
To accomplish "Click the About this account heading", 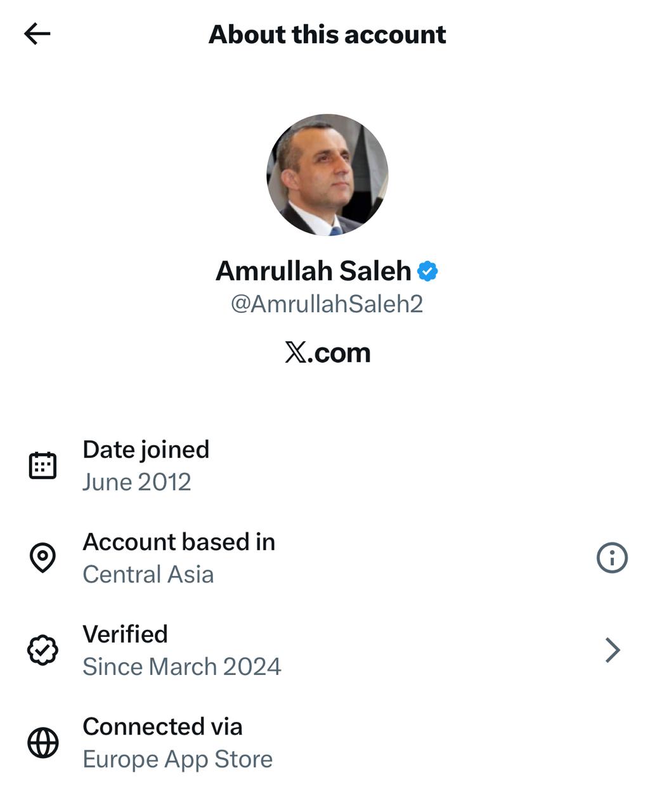I will [327, 34].
